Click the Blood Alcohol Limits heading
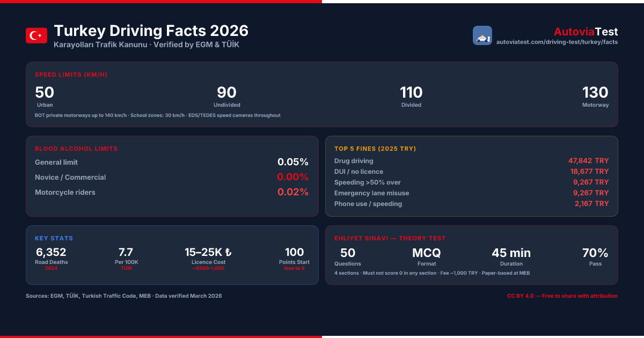Screen dimensions: 644x338 pos(76,149)
